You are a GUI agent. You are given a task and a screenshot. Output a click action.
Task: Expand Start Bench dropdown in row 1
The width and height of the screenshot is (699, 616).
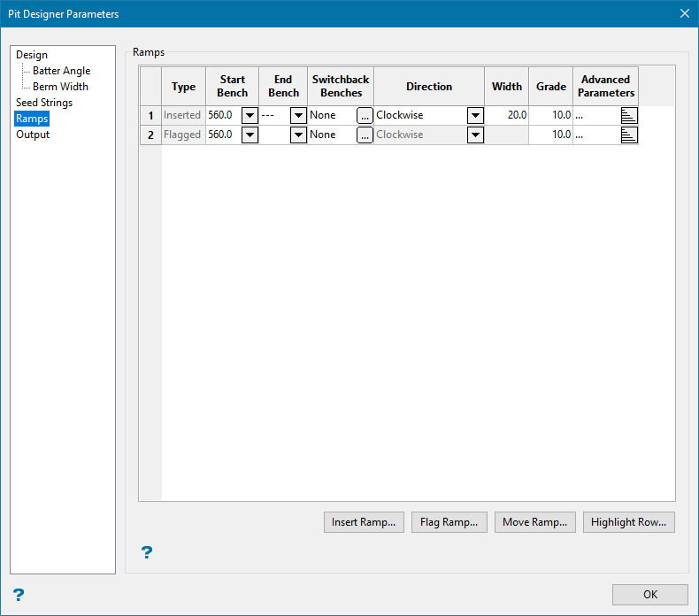(250, 115)
